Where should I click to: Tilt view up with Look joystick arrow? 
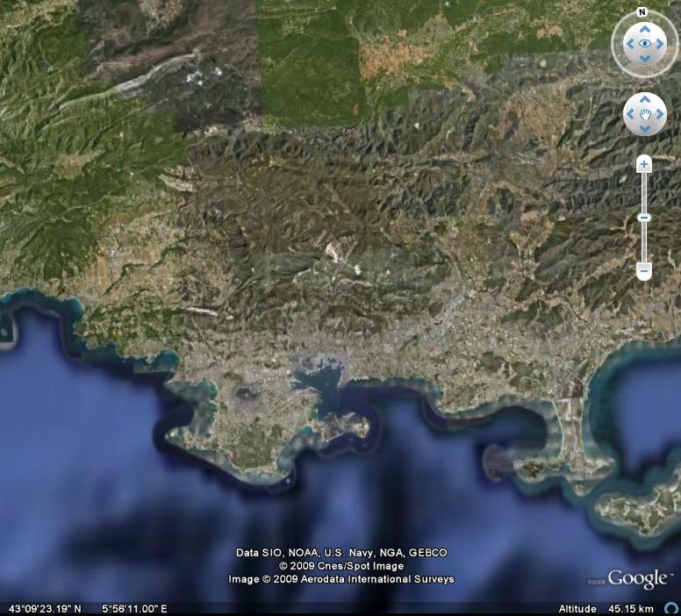pos(645,27)
